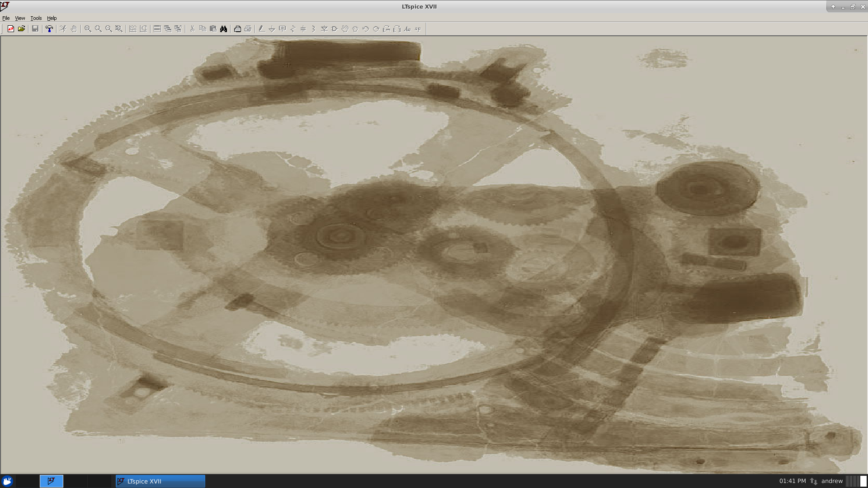This screenshot has height=488, width=868.
Task: Open the desktop start menu icon
Action: [7, 481]
